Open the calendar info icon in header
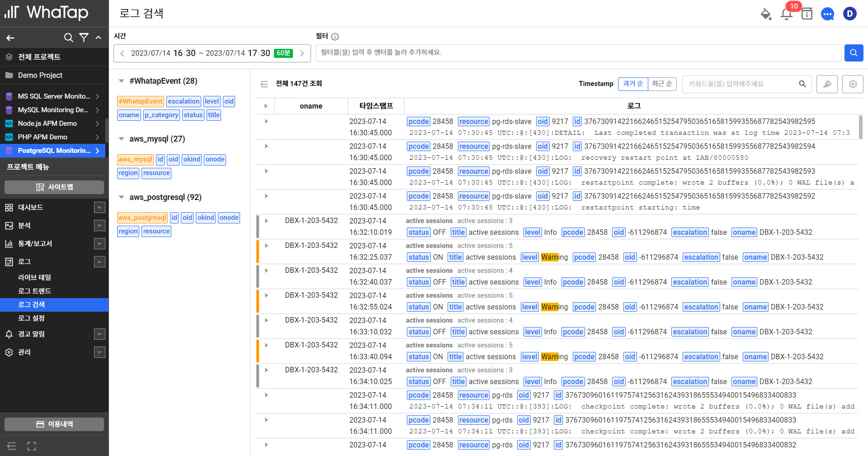 807,14
